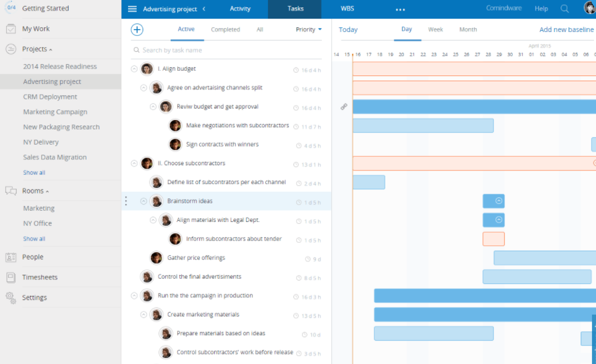596x364 pixels.
Task: Collapse Reviw budget and get approval
Action: coord(153,107)
